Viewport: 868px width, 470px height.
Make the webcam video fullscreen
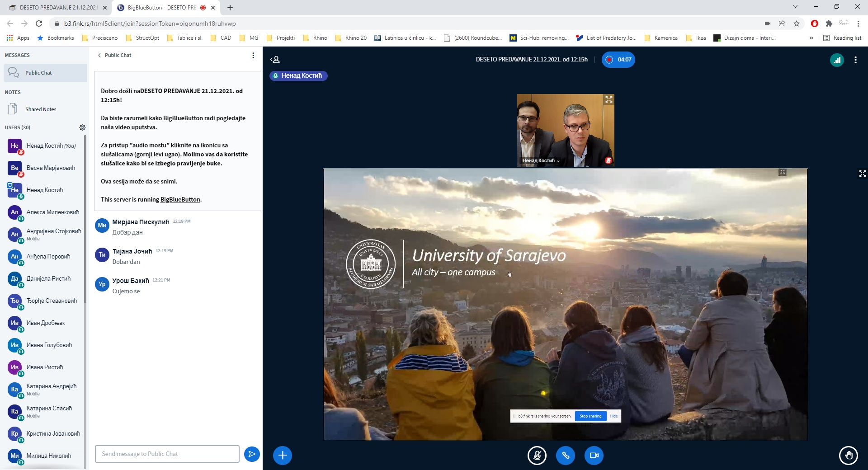[x=609, y=99]
